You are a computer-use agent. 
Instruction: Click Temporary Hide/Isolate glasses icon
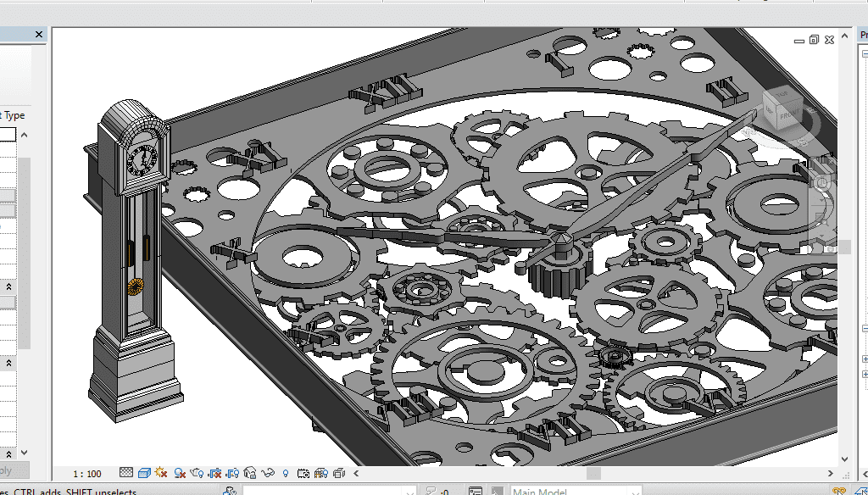pos(269,473)
